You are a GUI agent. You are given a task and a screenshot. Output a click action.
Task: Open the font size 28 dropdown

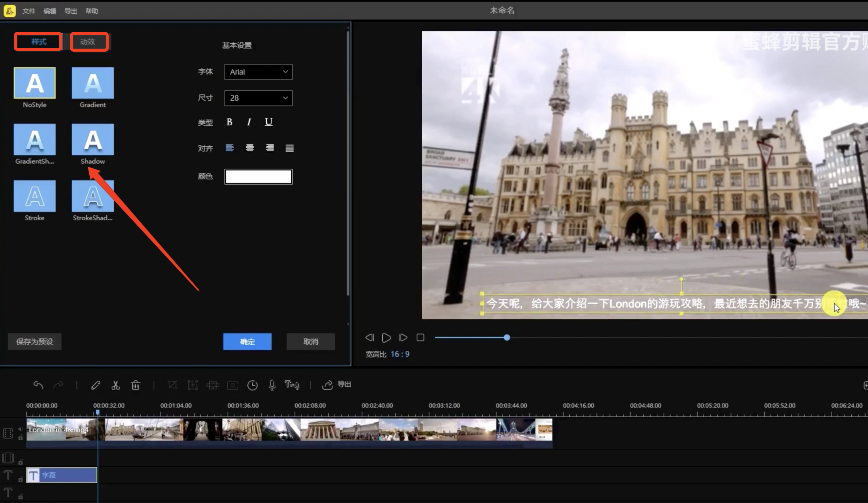(x=258, y=98)
